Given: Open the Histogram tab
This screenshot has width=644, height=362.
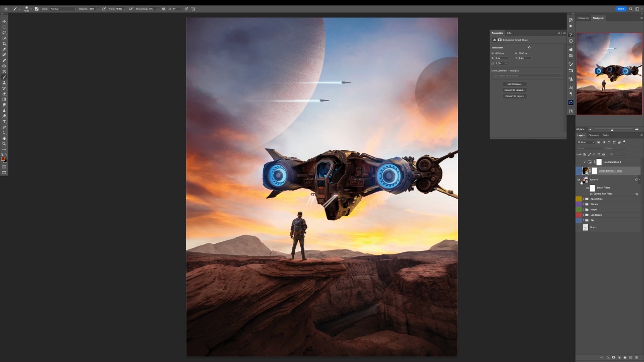Looking at the screenshot, I should click(x=583, y=18).
